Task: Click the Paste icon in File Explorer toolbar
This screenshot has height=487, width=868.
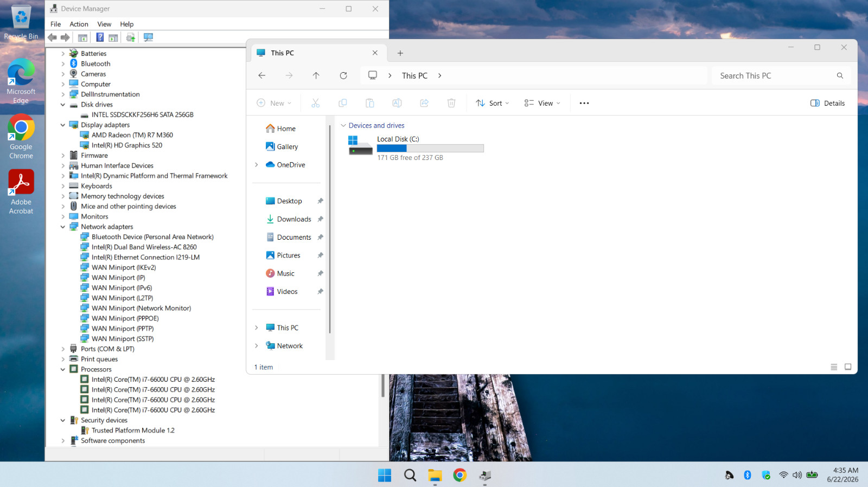Action: point(370,103)
